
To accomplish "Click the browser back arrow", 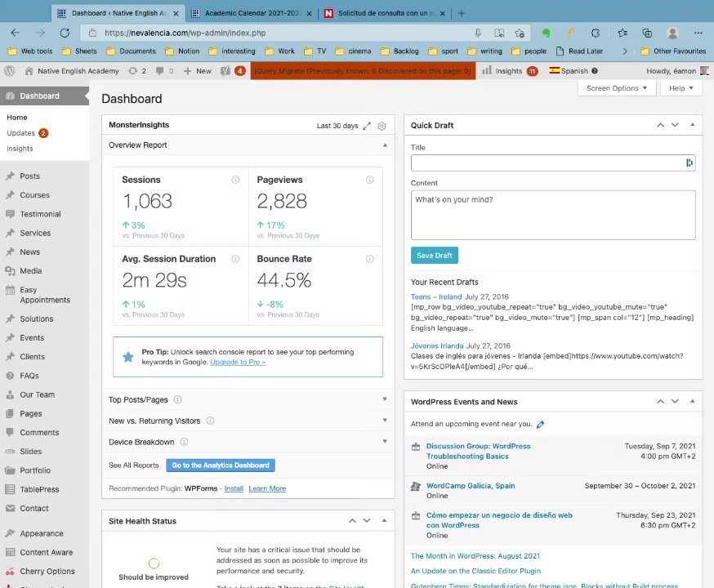I will (x=16, y=33).
